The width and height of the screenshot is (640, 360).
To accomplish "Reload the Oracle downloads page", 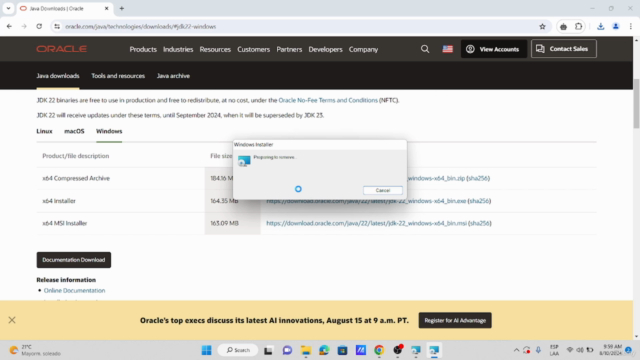I will coord(39,27).
